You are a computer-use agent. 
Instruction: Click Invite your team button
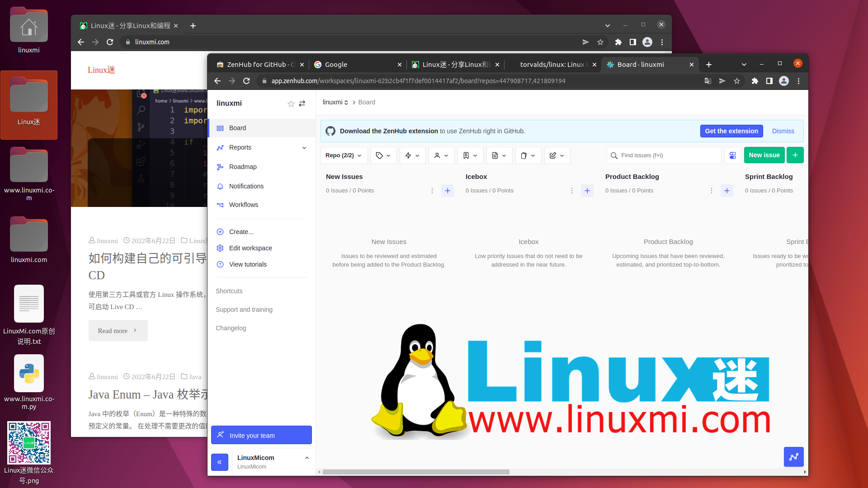(x=261, y=435)
